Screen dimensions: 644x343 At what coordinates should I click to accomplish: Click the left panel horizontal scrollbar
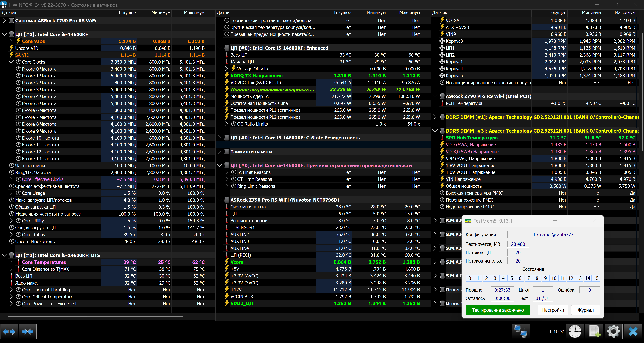95,317
